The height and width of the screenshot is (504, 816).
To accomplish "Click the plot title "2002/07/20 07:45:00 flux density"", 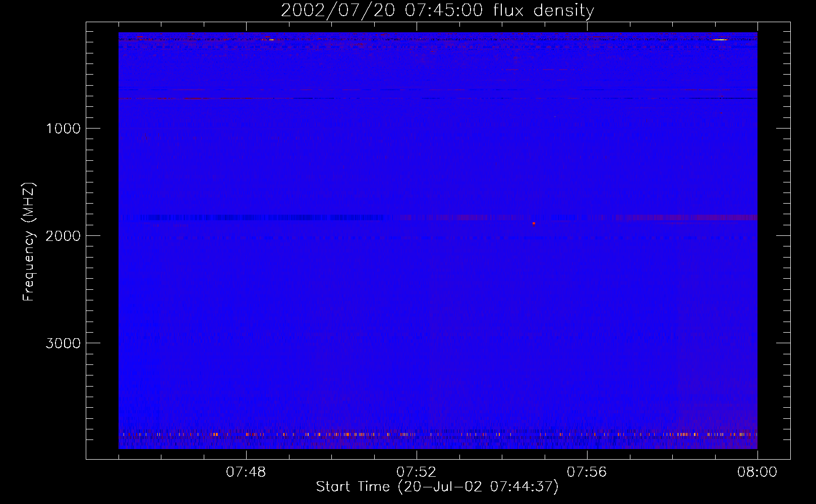I will (437, 10).
